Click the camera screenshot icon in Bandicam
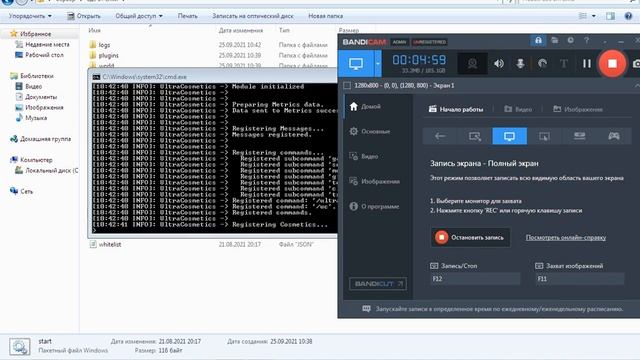Screen dimensions: 640x360 point(636,64)
